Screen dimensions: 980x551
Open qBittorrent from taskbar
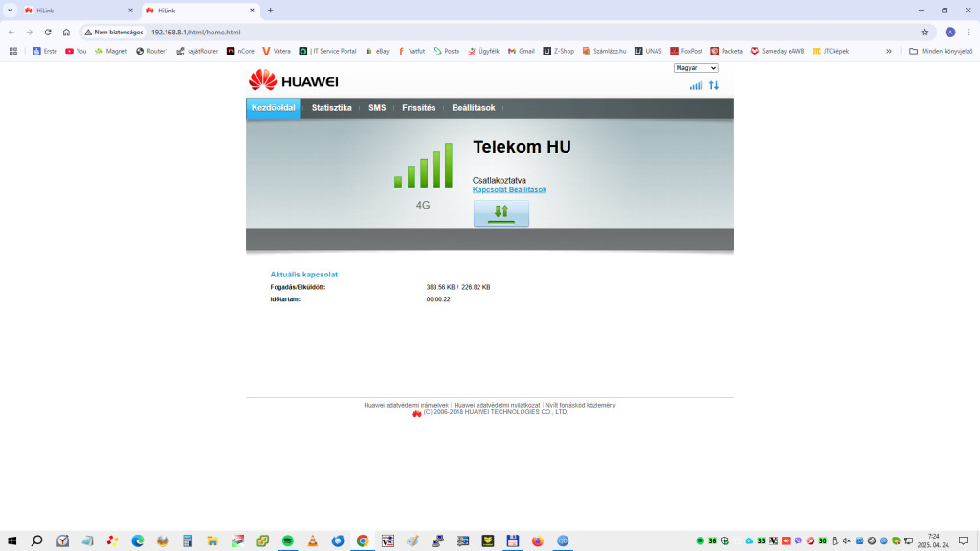pyautogui.click(x=563, y=541)
